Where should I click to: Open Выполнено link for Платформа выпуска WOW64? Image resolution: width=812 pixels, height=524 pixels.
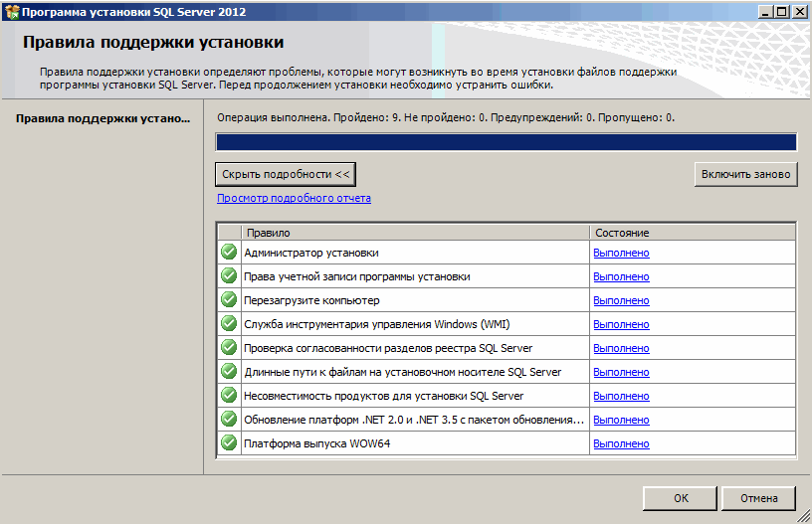pyautogui.click(x=621, y=443)
